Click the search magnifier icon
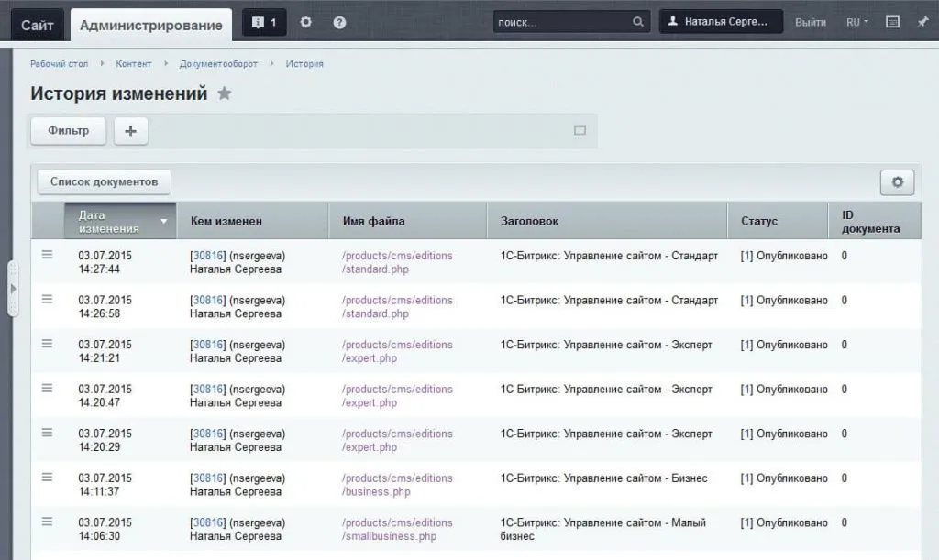 (638, 22)
